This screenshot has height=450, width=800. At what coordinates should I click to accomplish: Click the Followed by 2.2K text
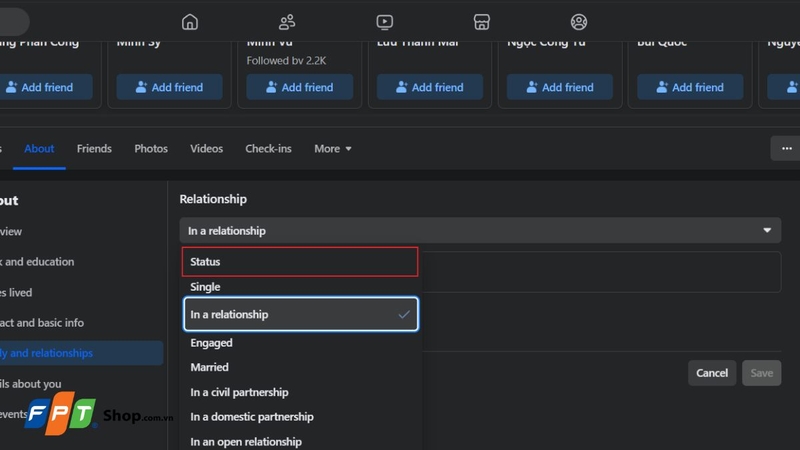(286, 61)
